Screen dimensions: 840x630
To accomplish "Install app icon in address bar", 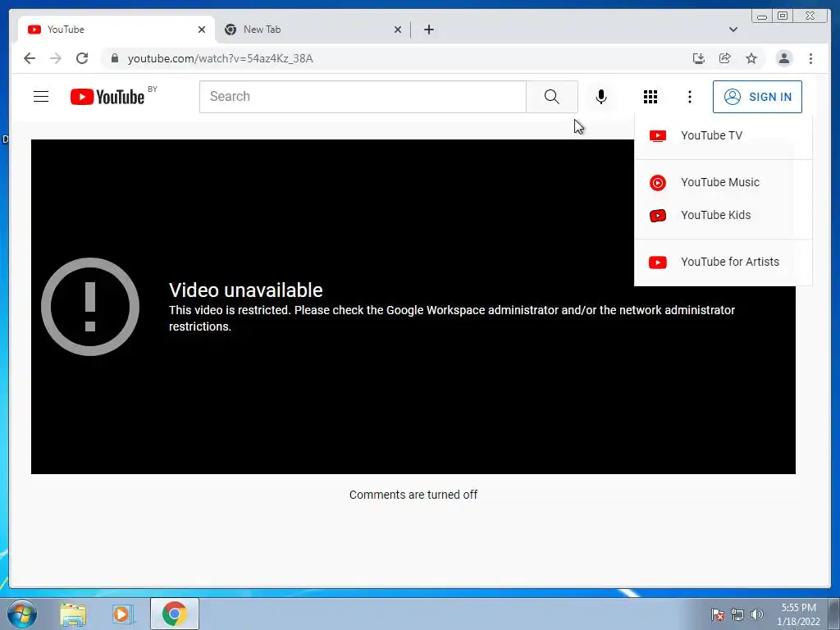I will [699, 58].
